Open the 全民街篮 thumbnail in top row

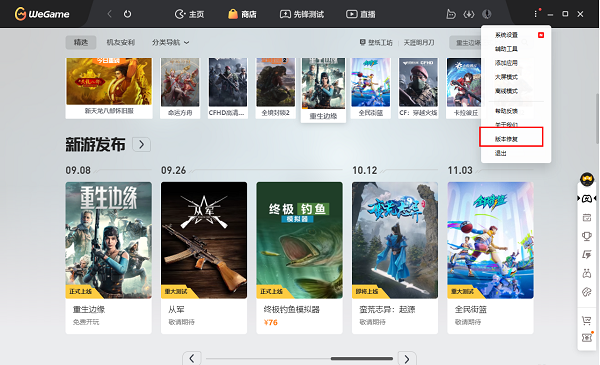click(371, 88)
